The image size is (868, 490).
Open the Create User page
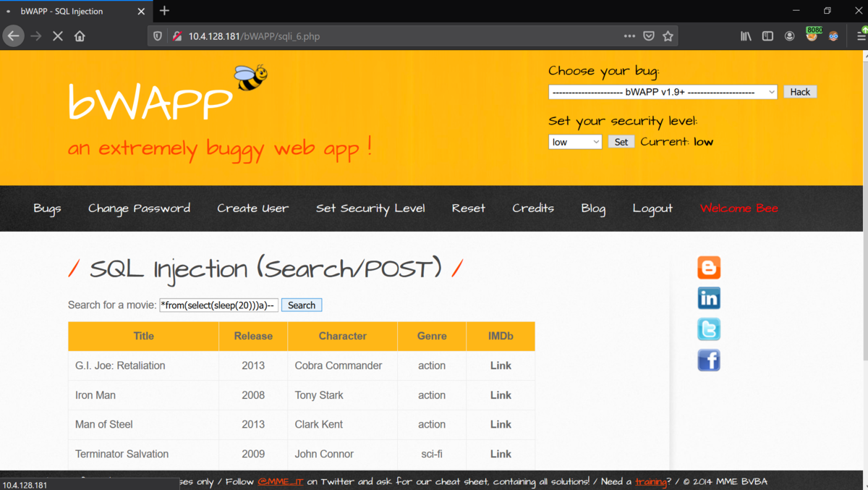[253, 208]
